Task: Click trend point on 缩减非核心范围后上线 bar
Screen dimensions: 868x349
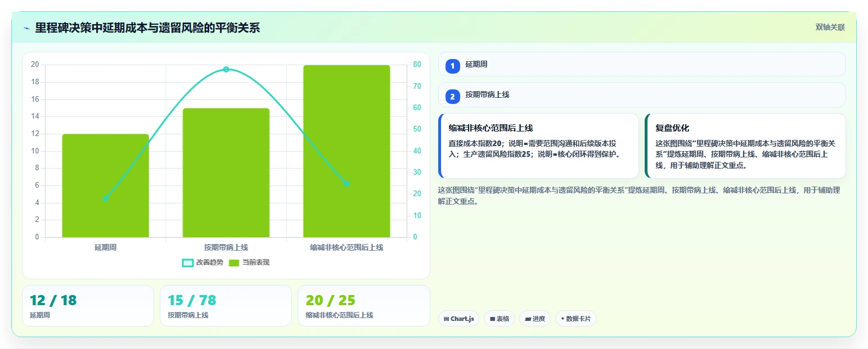Action: point(347,184)
